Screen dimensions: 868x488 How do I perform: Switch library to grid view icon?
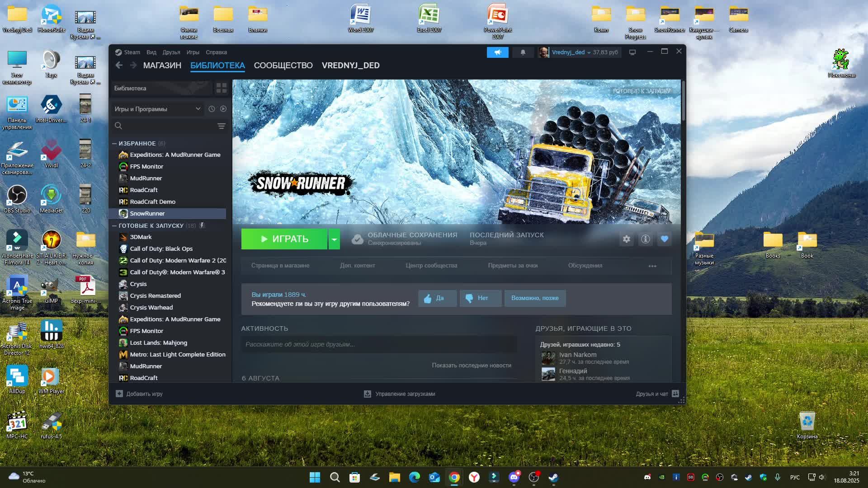[x=221, y=88]
